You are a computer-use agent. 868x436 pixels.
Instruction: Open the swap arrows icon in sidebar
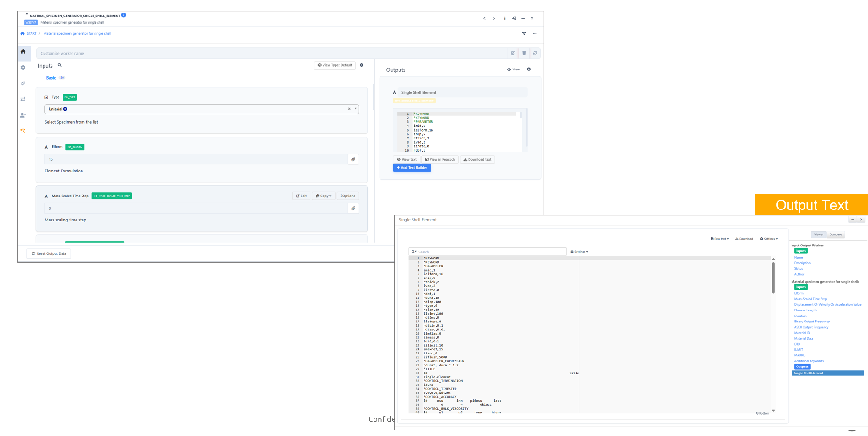[23, 99]
